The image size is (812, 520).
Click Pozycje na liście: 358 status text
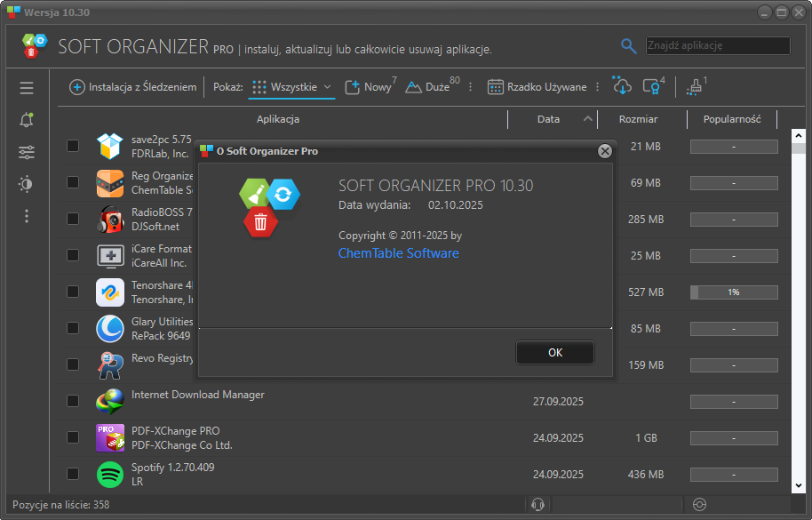point(61,505)
